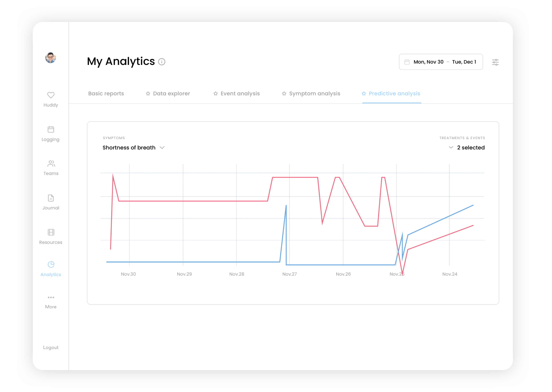Open the user profile avatar

pos(51,58)
